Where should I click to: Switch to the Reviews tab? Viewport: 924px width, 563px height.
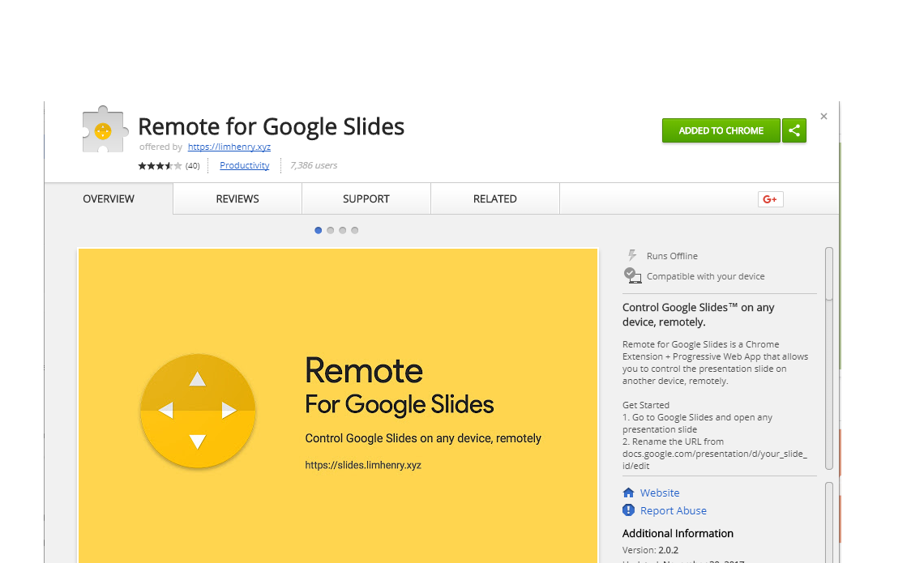point(237,199)
